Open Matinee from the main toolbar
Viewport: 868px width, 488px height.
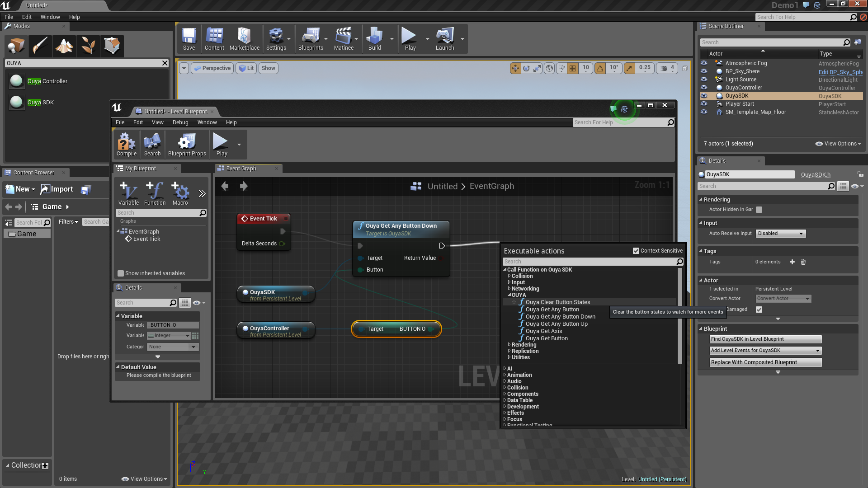click(343, 39)
